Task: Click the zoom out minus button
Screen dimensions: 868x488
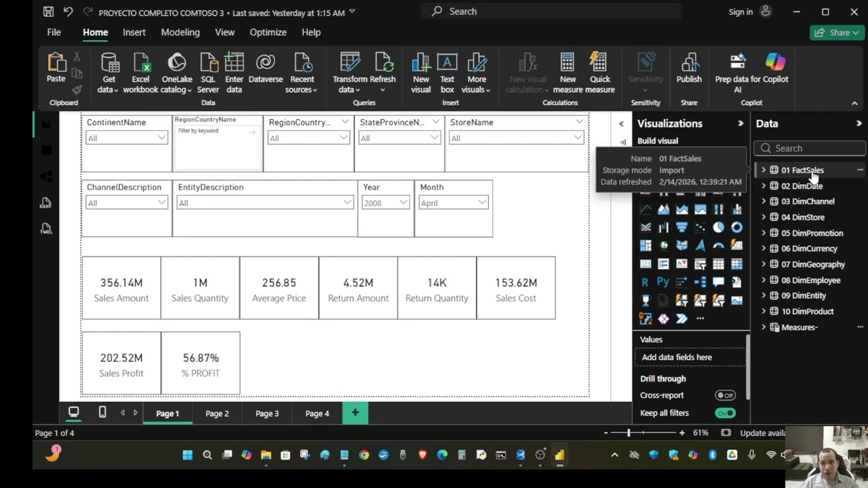Action: [606, 432]
